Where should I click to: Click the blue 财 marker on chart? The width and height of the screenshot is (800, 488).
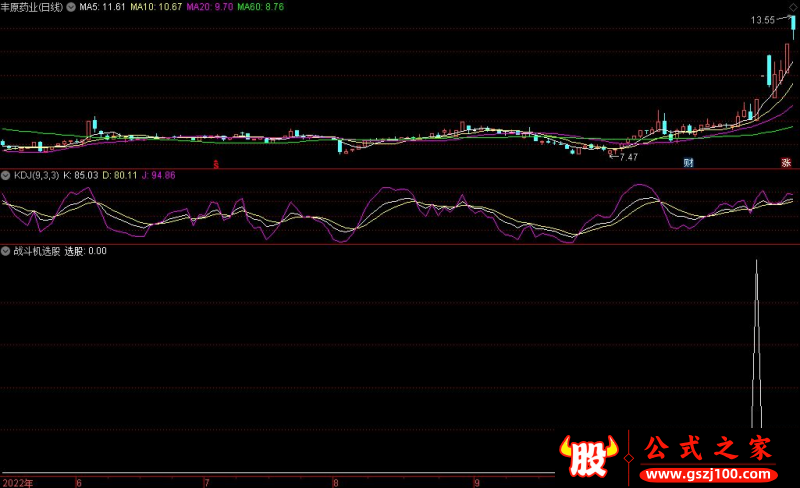tap(688, 162)
